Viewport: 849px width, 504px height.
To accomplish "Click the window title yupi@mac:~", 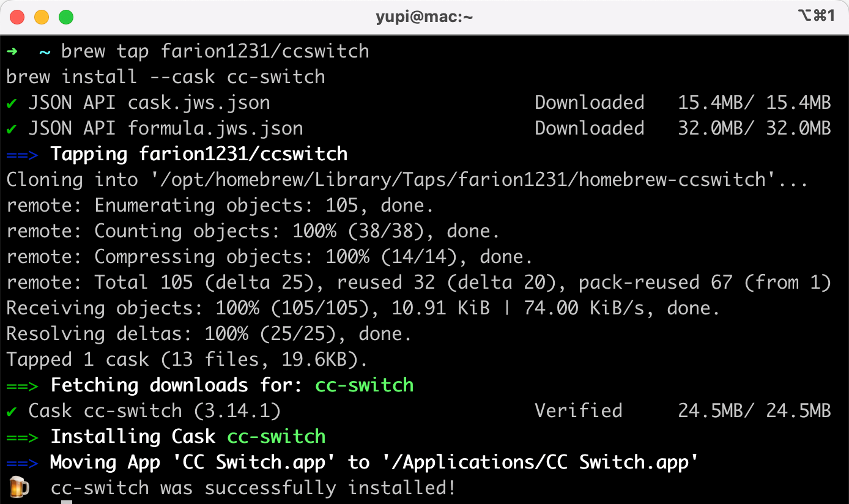I will (x=424, y=17).
